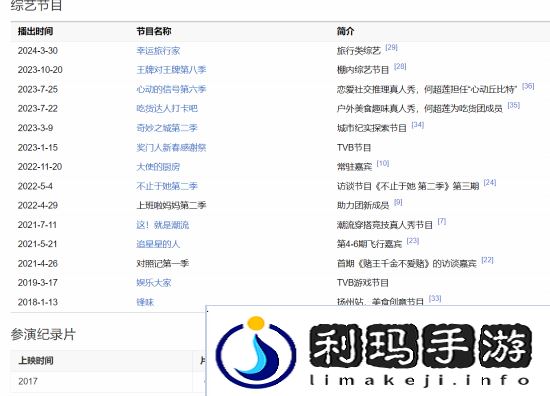
Task: Click reference [22] in 对照记 row
Action: pos(488,260)
